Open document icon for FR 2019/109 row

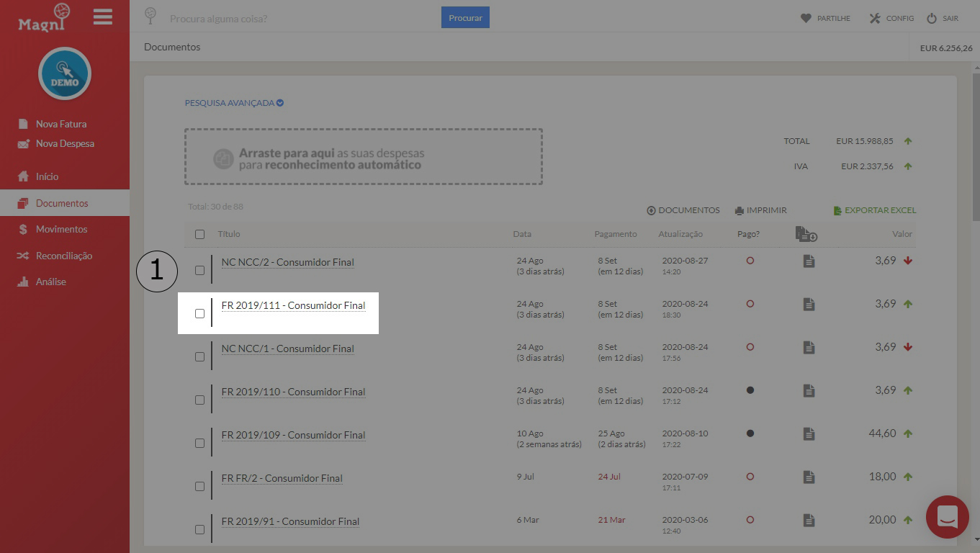(x=809, y=434)
